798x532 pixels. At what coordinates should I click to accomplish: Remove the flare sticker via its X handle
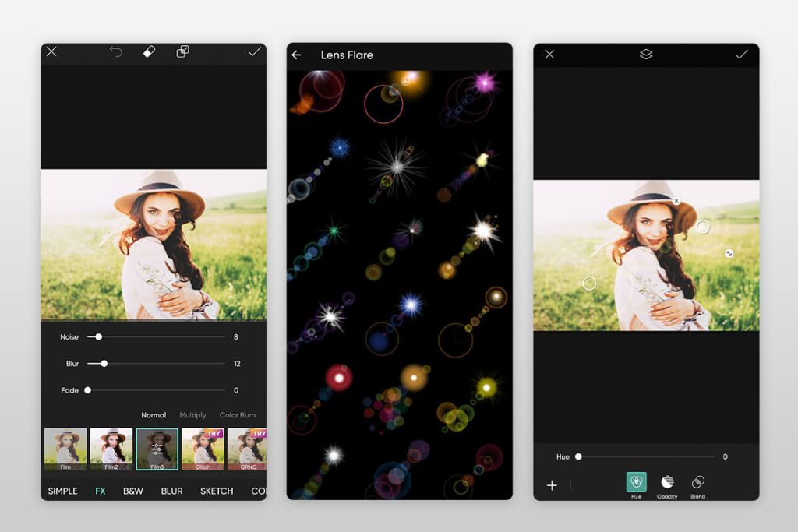(676, 199)
